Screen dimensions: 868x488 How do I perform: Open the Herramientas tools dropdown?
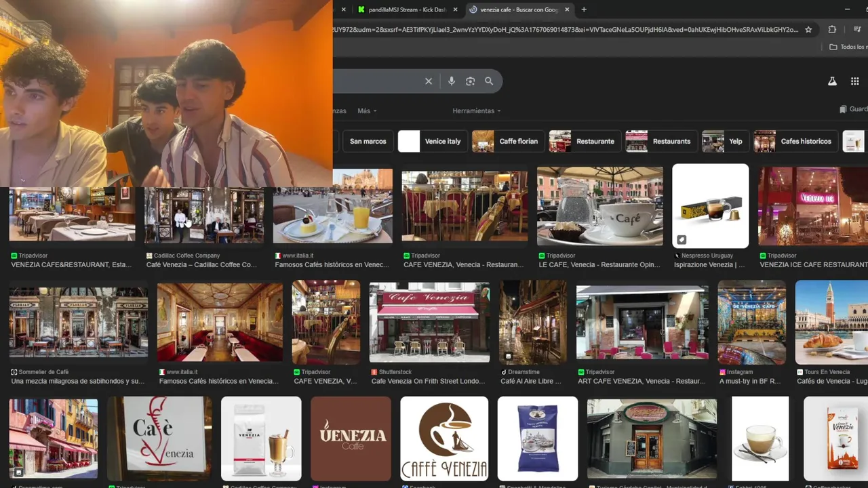click(x=477, y=110)
